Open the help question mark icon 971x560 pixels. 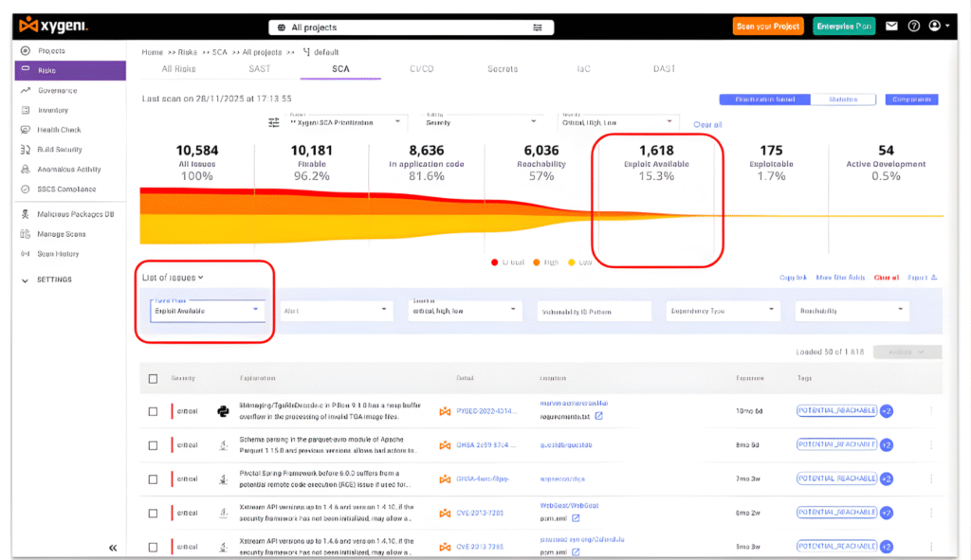point(913,26)
